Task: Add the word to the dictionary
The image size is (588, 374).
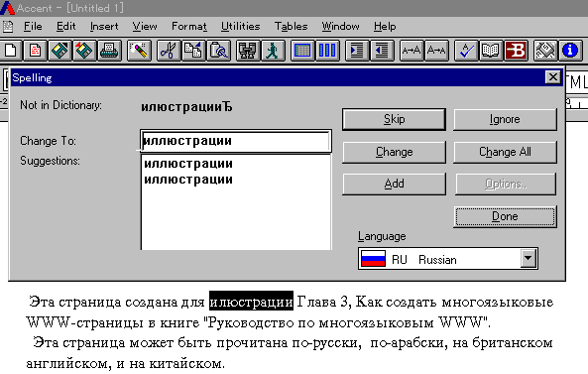Action: 394,184
